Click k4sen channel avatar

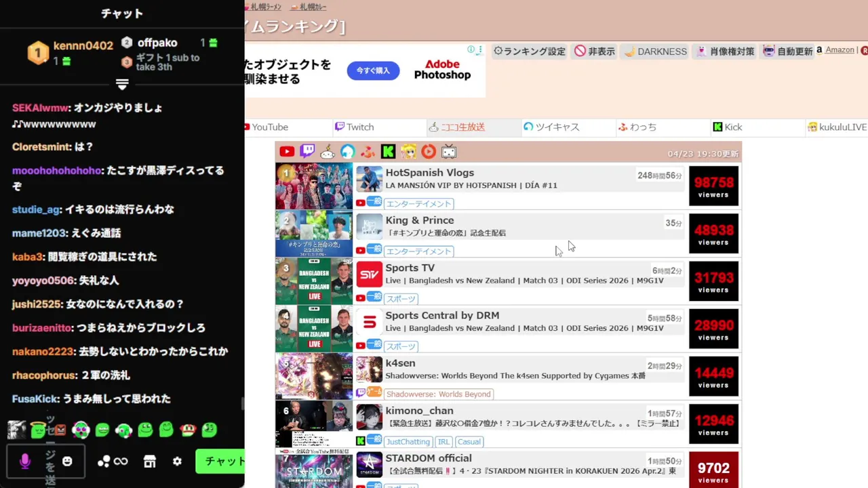click(370, 369)
